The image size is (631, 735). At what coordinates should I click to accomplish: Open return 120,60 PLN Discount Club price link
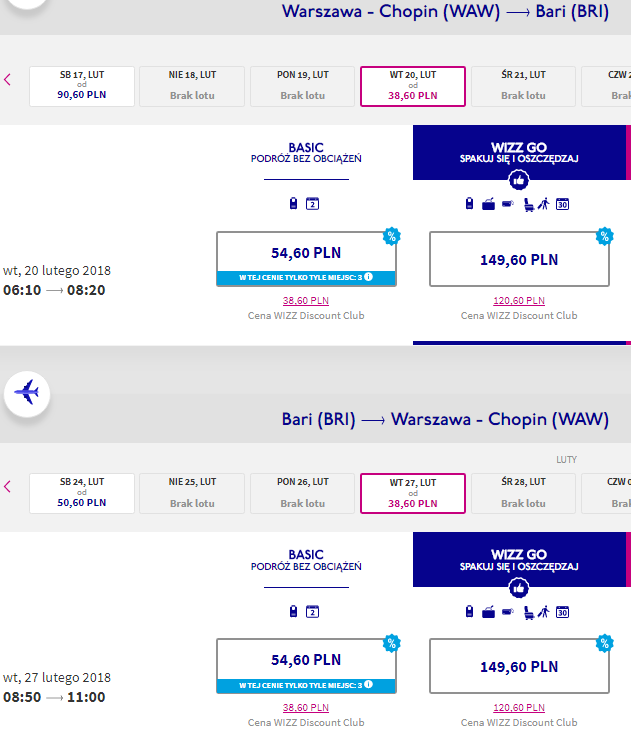(519, 707)
